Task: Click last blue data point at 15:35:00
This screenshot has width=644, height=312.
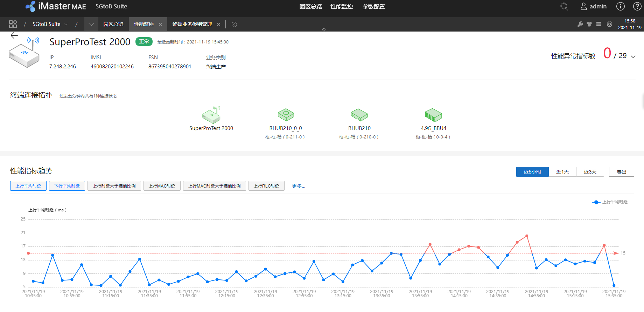Action: tap(614, 285)
